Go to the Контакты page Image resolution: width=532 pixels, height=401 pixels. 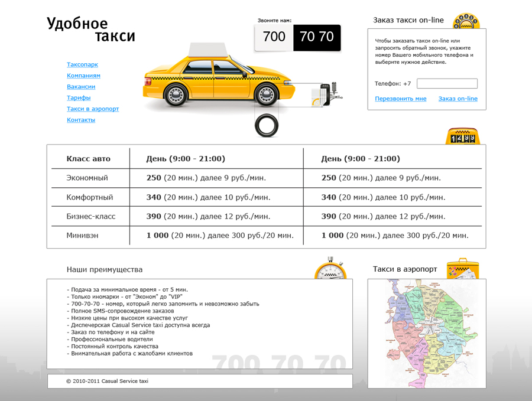81,120
